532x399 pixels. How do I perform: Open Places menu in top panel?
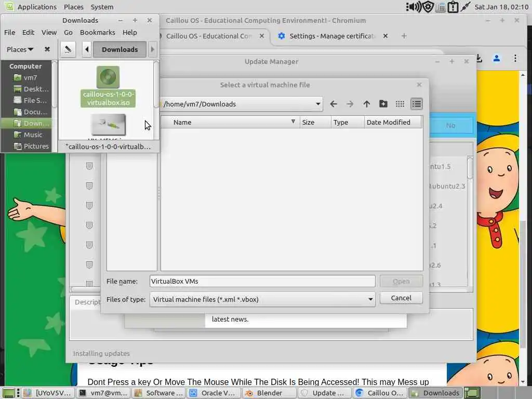pyautogui.click(x=74, y=7)
